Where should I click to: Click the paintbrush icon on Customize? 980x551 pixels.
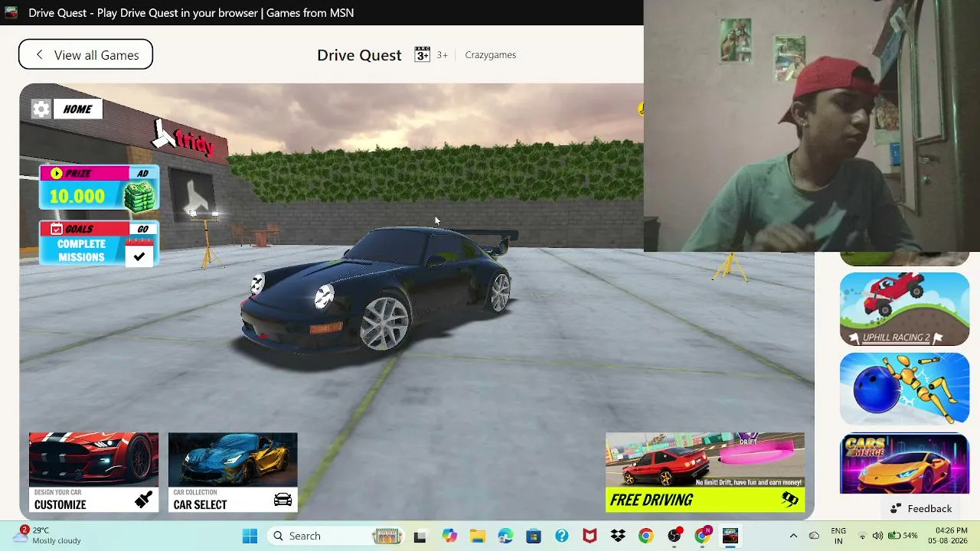(143, 500)
